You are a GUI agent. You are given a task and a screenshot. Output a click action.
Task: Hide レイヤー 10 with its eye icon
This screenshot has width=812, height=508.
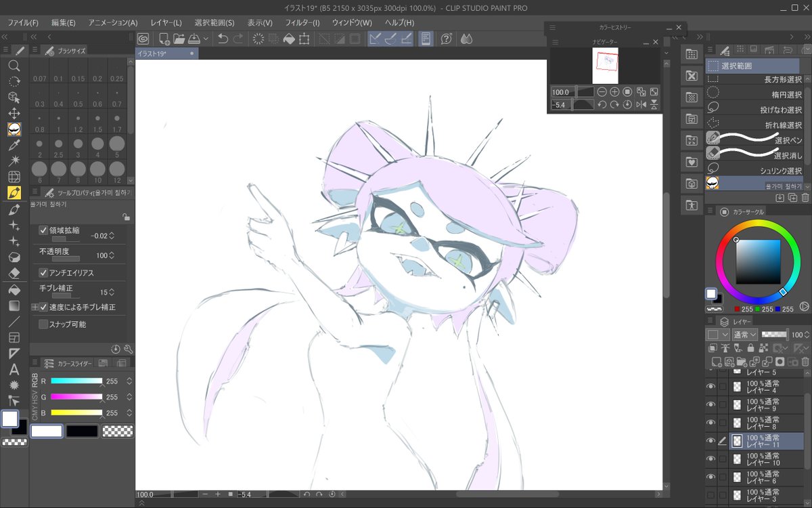point(710,459)
